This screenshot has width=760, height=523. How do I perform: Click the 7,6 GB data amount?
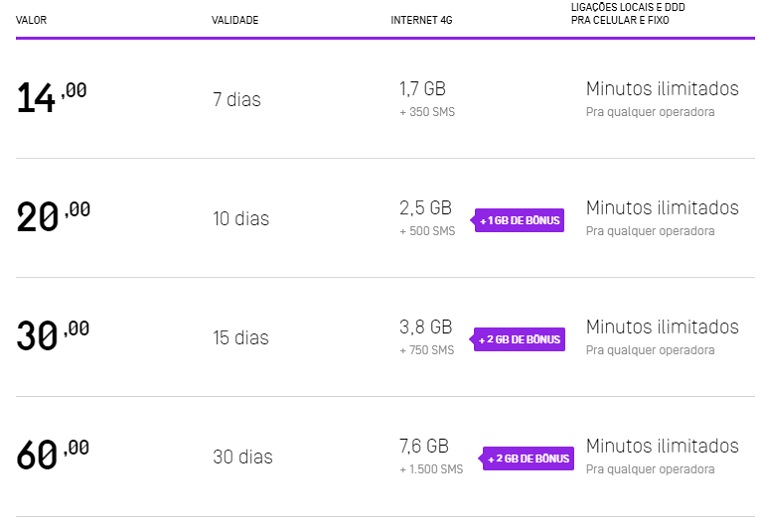pyautogui.click(x=424, y=446)
